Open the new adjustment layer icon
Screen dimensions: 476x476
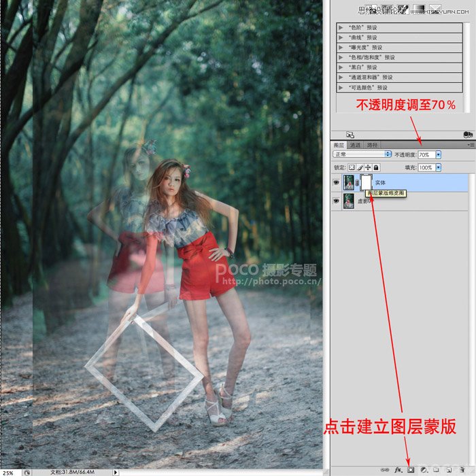pyautogui.click(x=424, y=470)
